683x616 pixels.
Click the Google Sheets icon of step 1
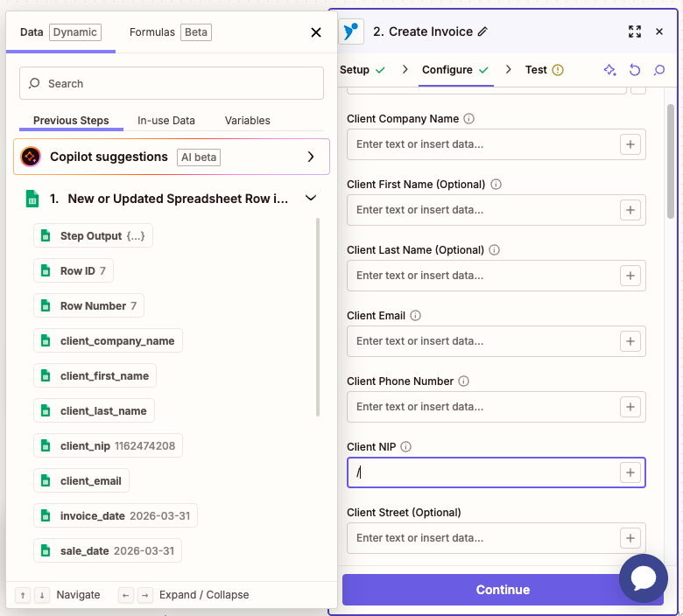point(32,199)
